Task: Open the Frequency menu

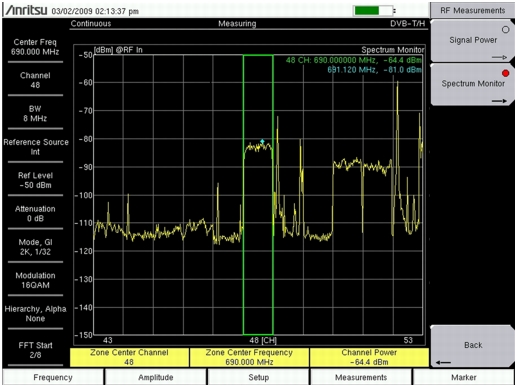Action: (x=53, y=377)
